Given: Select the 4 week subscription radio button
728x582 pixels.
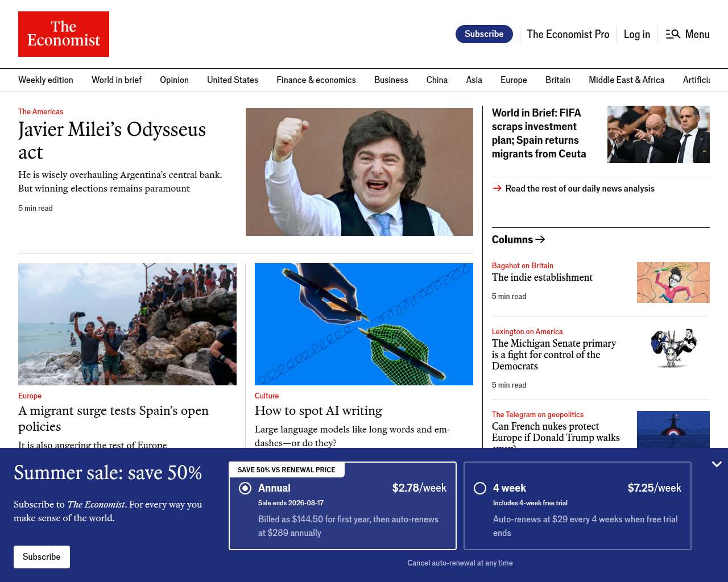Looking at the screenshot, I should [x=480, y=488].
